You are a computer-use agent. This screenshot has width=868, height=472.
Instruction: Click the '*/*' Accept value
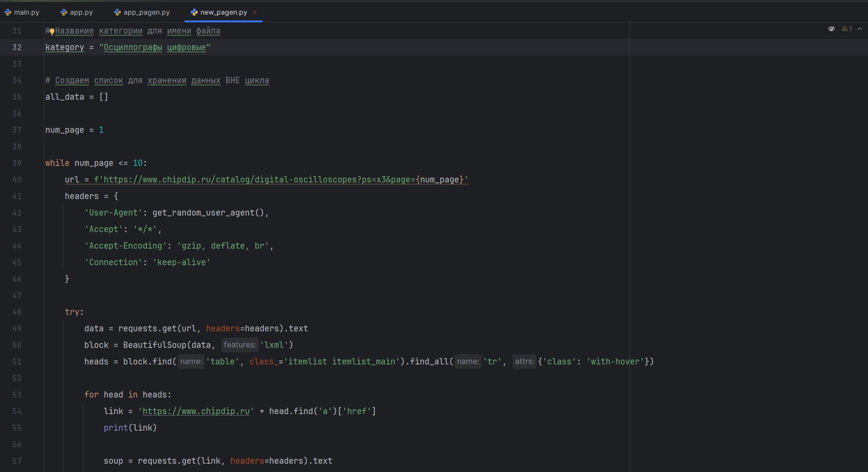[x=145, y=229]
